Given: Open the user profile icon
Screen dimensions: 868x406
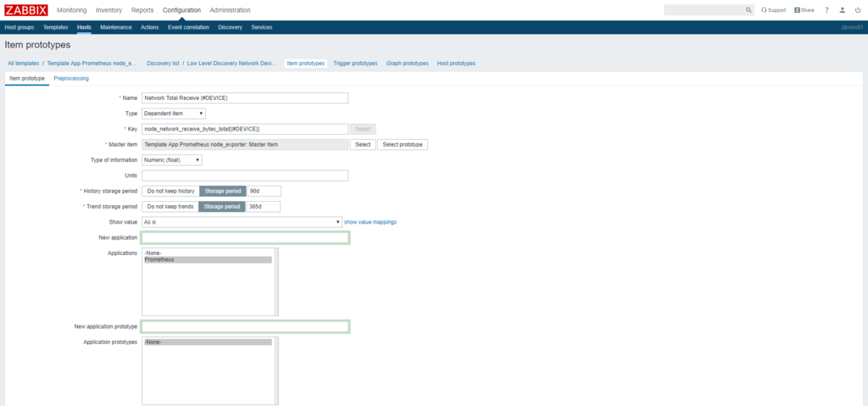Looking at the screenshot, I should pyautogui.click(x=843, y=10).
